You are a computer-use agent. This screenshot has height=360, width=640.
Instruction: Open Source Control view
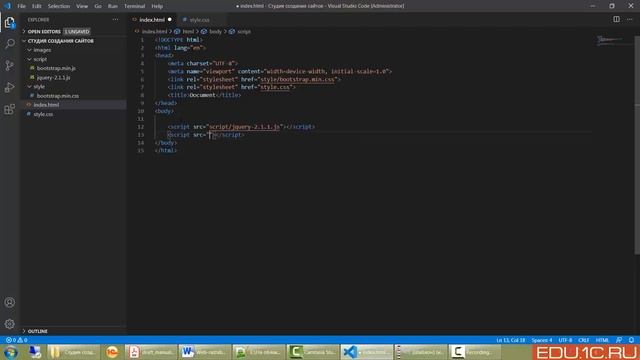point(9,65)
